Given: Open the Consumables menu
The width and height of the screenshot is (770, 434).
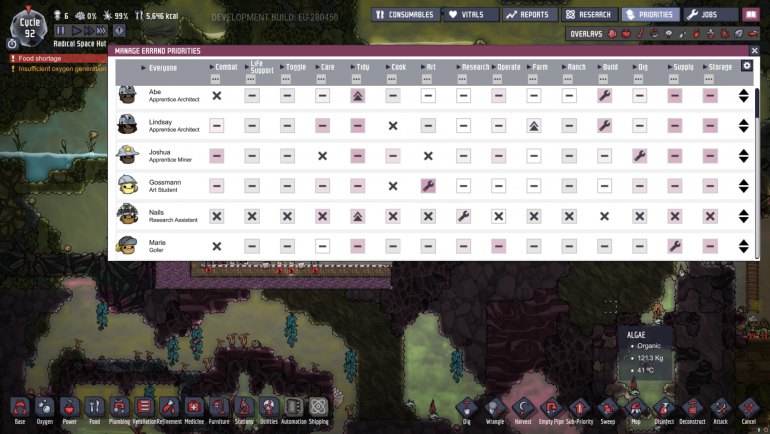Looking at the screenshot, I should (406, 15).
